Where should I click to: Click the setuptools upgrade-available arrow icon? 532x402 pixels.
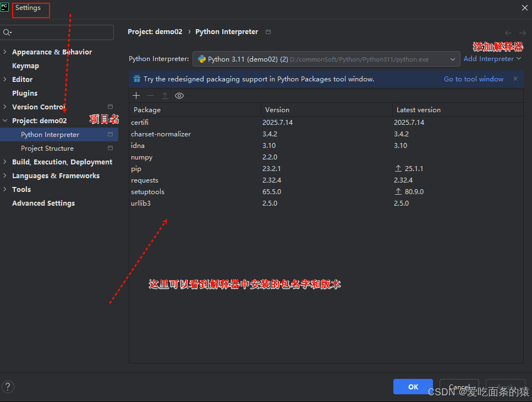398,191
